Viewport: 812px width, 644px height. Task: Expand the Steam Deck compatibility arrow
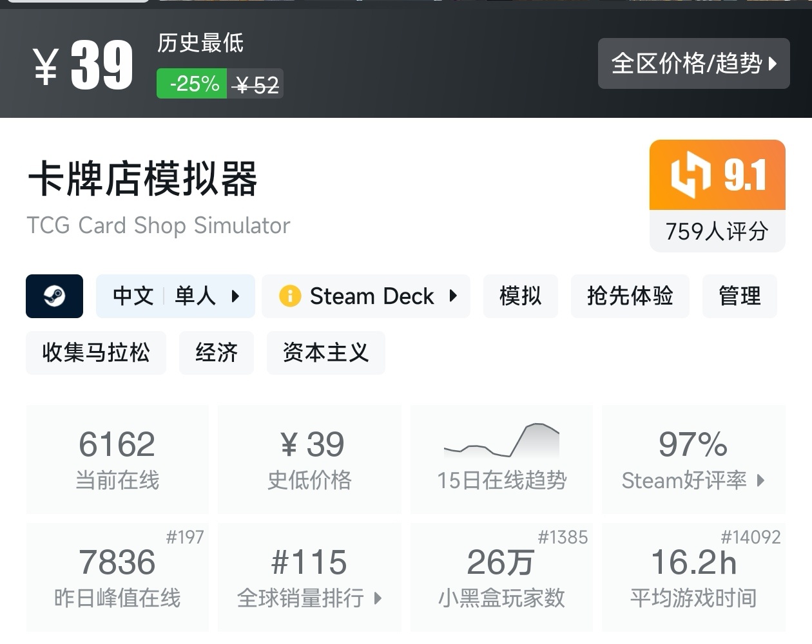453,296
